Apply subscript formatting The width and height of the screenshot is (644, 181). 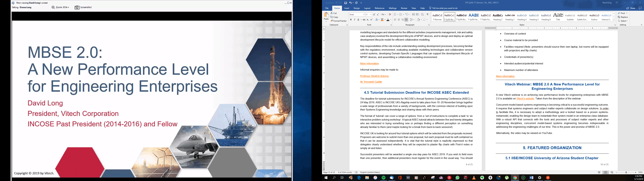pyautogui.click(x=368, y=20)
